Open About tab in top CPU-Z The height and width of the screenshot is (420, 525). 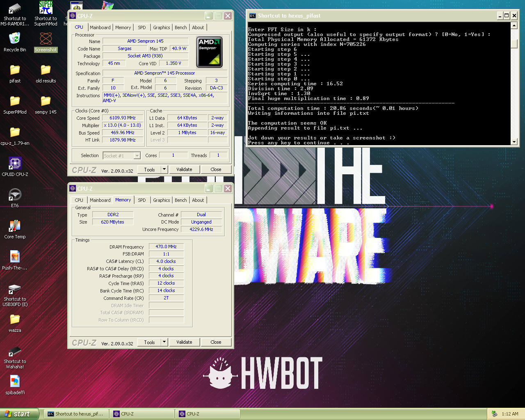pos(198,27)
